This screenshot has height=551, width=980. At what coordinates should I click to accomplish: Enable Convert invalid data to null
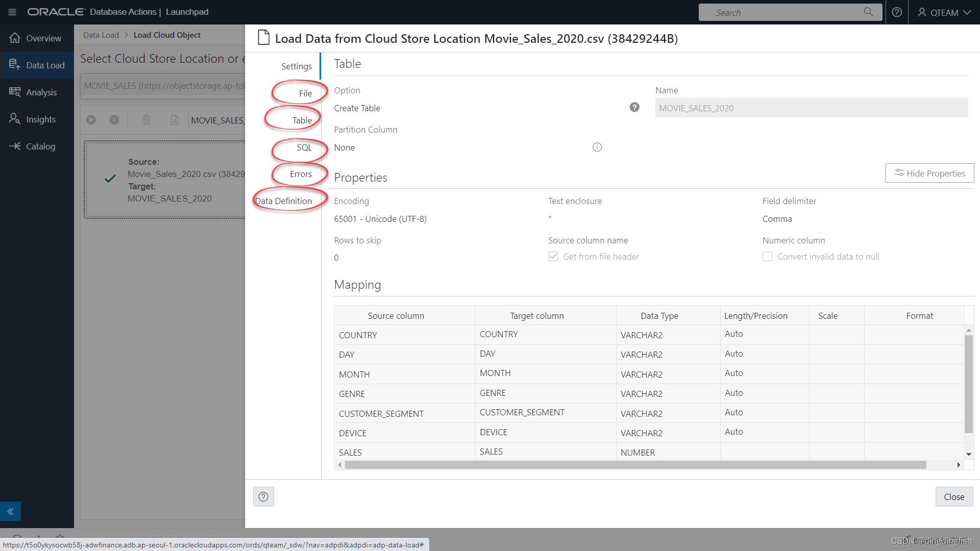tap(767, 257)
